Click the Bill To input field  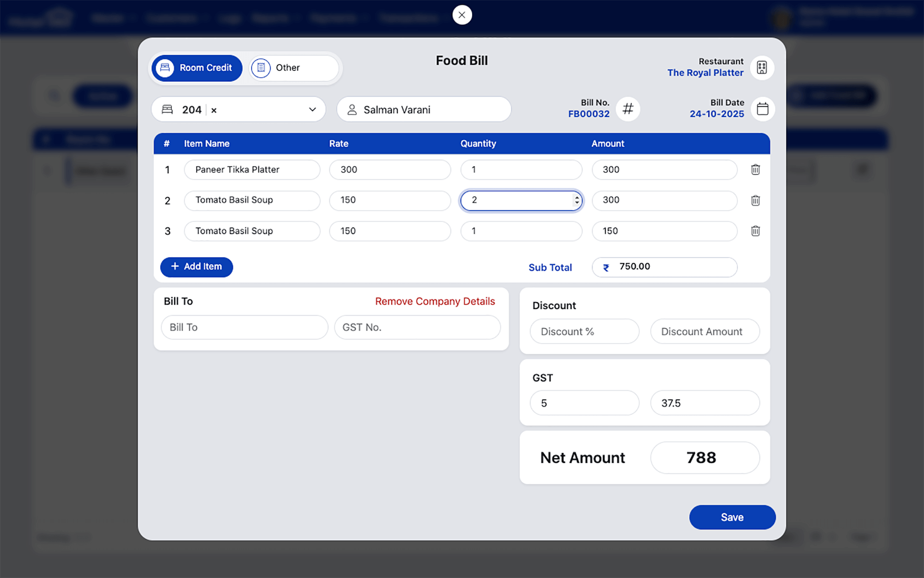[244, 327]
